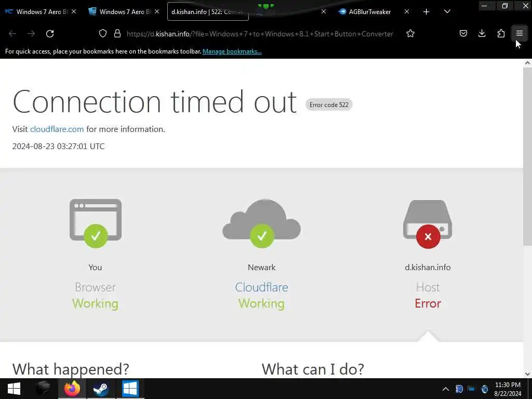Open the tracking protection shield
The height and width of the screenshot is (399, 532).
pos(103,34)
